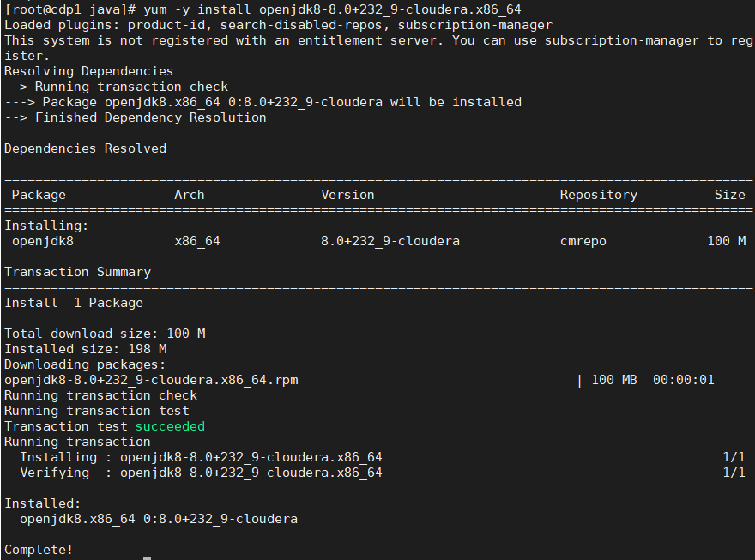The width and height of the screenshot is (755, 560).
Task: Click 'Running transaction test' line
Action: [x=97, y=411]
